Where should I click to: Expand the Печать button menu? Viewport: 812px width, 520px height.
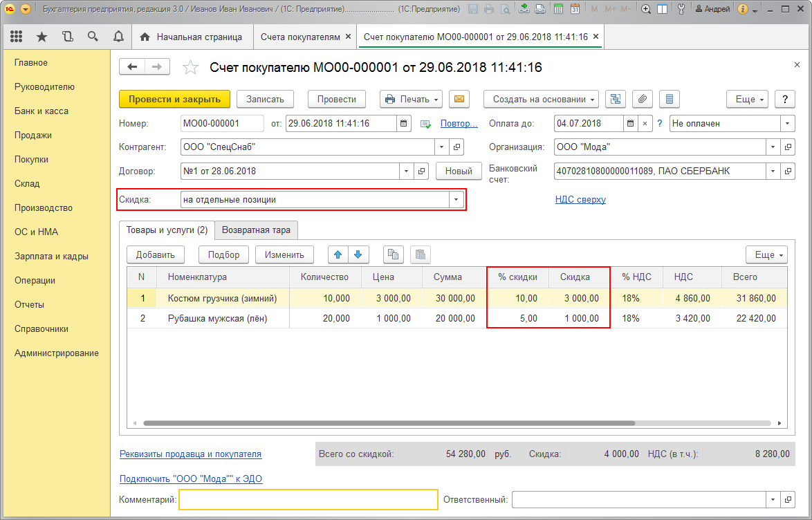tap(411, 99)
